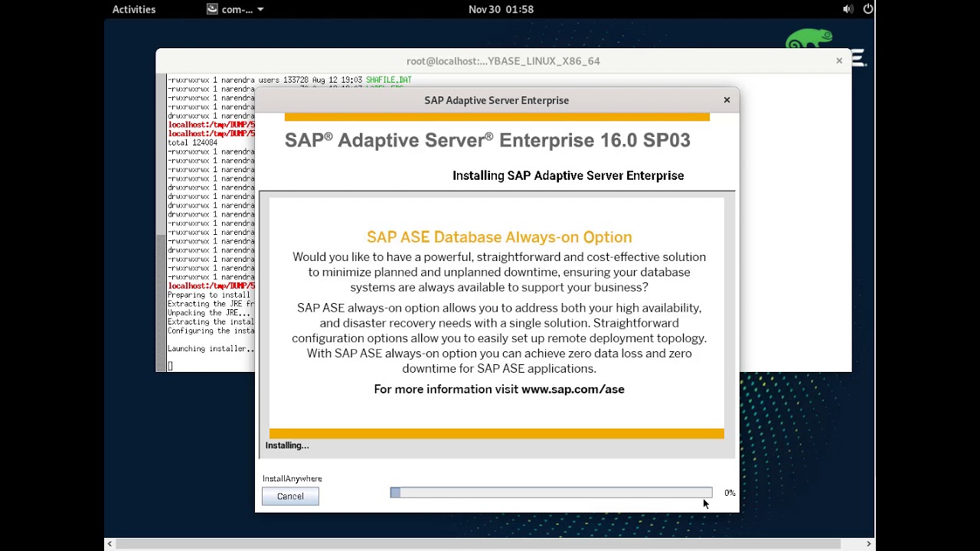980x551 pixels.
Task: Click the power icon in top bar
Action: click(868, 9)
